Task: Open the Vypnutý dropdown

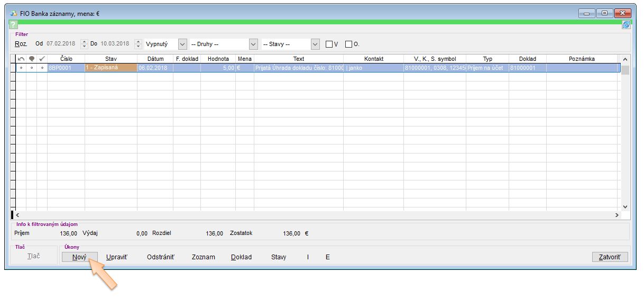Action: coord(182,44)
